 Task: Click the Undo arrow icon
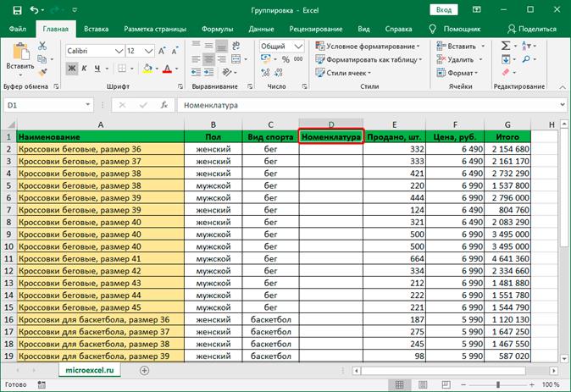(x=34, y=10)
